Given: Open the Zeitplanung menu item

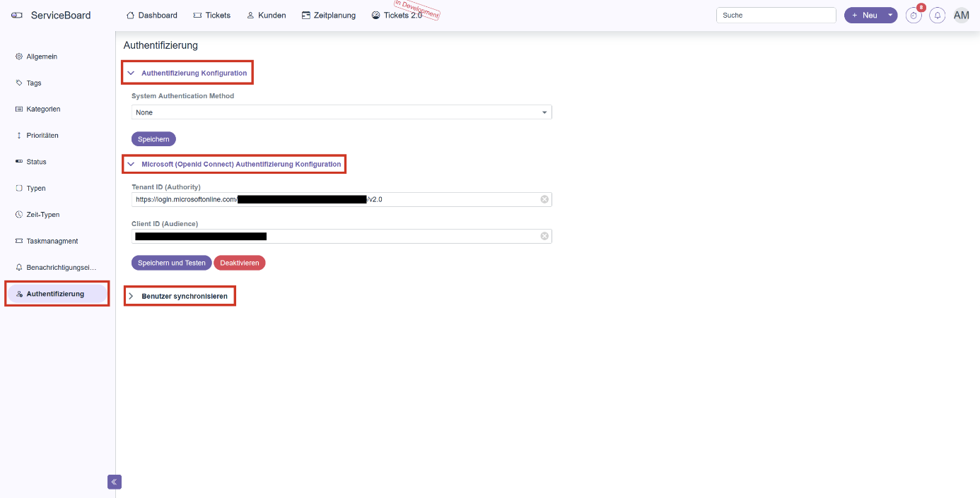Looking at the screenshot, I should [329, 16].
